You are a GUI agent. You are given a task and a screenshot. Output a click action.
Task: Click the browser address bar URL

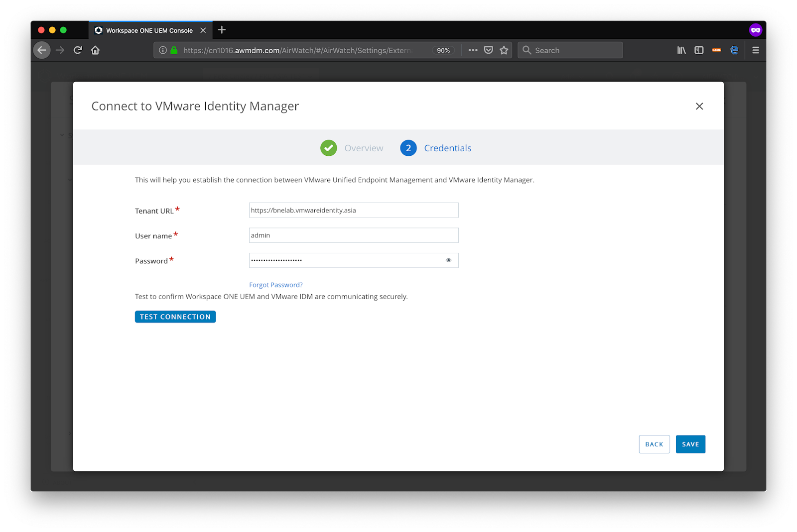point(297,50)
